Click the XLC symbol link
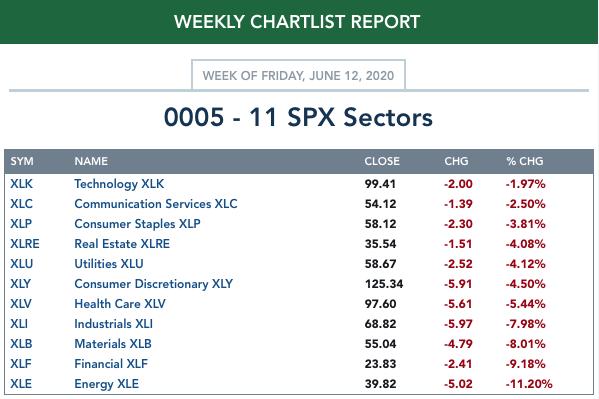599x399 pixels. [x=21, y=204]
